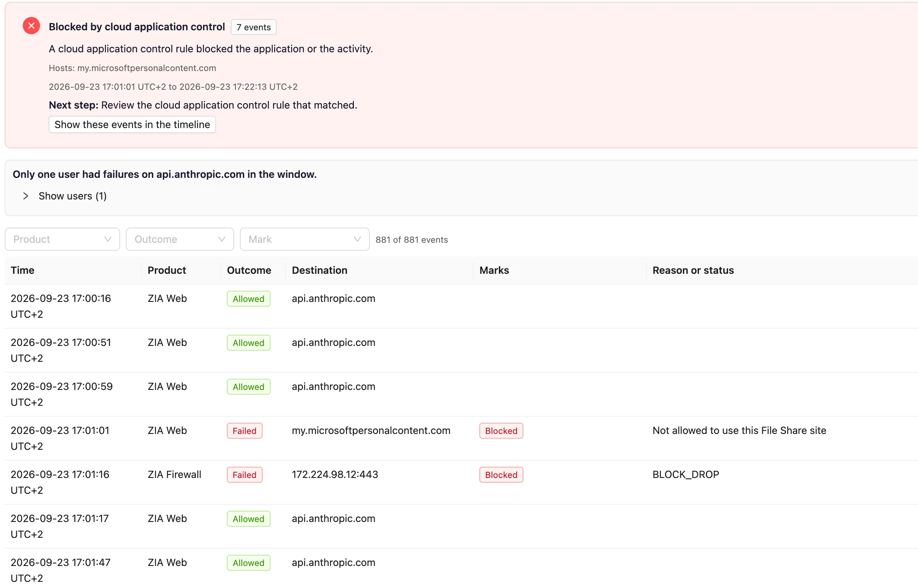Select the 17:00:51 event timestamp
Screen dimensions: 918x588
pos(61,350)
